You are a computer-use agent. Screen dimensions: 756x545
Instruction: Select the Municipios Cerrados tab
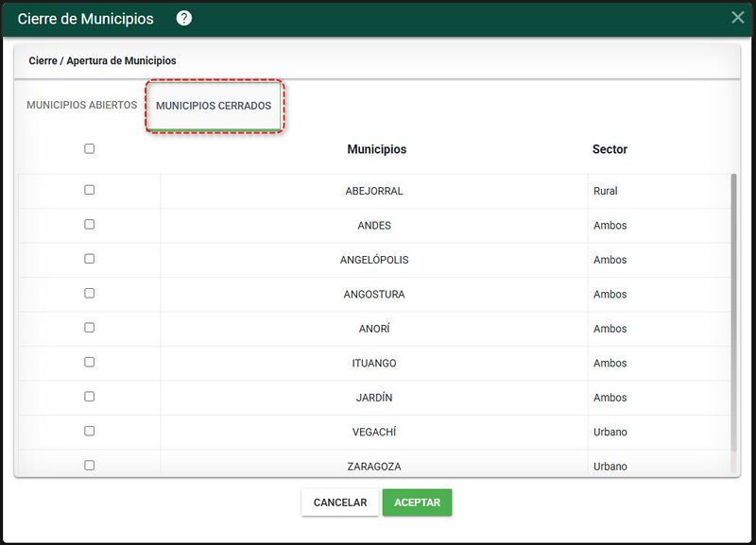click(x=214, y=106)
